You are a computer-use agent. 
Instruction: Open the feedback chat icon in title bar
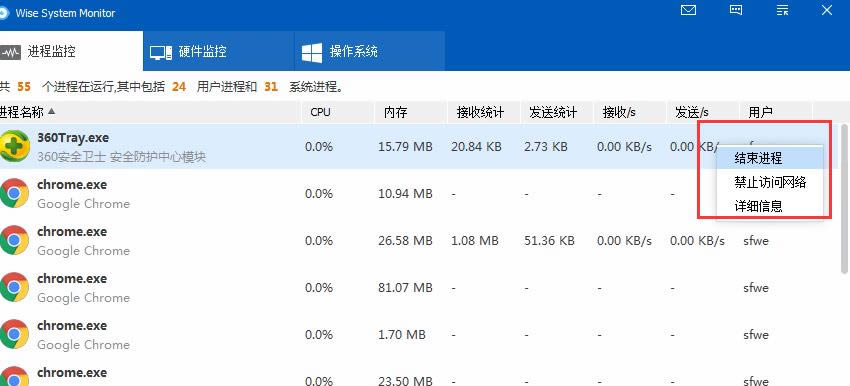click(x=736, y=10)
